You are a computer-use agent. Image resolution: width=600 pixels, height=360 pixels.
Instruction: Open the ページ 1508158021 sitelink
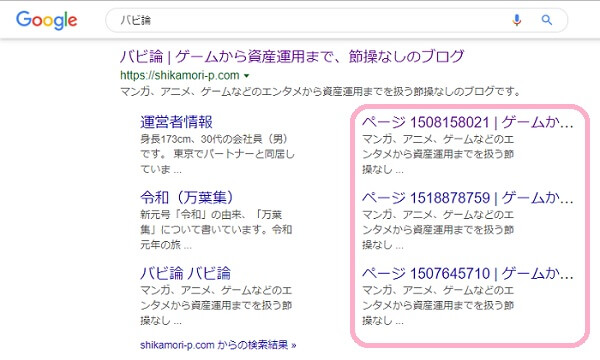point(467,122)
